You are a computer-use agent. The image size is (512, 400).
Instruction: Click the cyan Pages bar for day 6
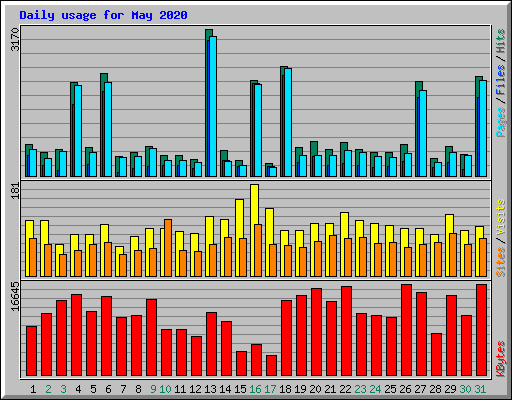[x=108, y=129]
